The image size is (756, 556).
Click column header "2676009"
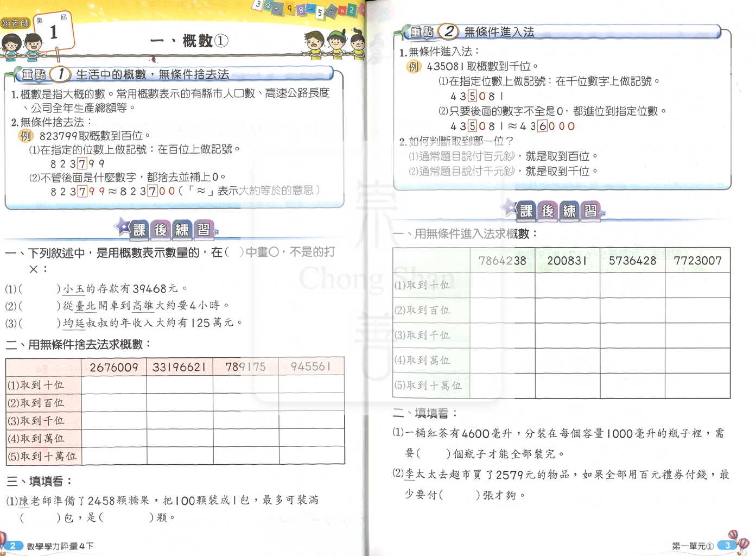pyautogui.click(x=114, y=367)
